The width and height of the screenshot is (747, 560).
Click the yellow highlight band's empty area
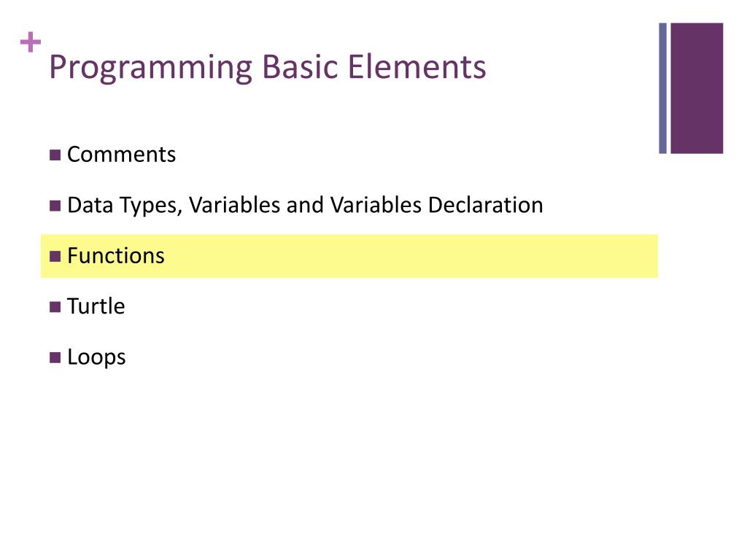410,256
